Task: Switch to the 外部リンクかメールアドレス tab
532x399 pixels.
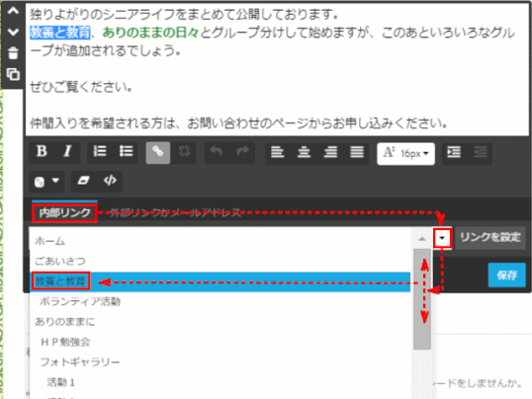Action: [x=175, y=213]
